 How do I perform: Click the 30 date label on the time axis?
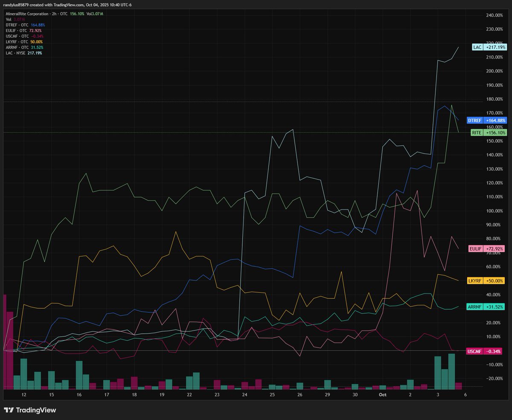[355, 395]
